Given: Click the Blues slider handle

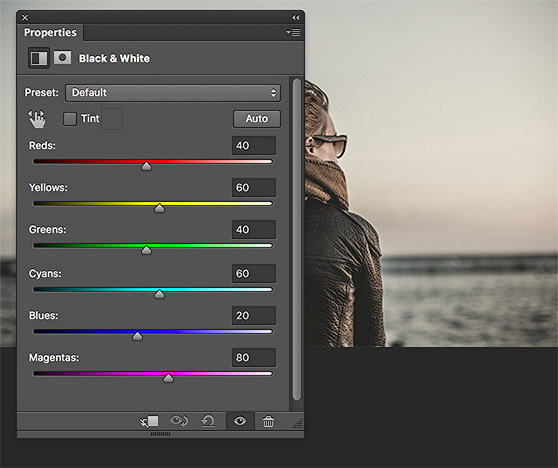Looking at the screenshot, I should click(137, 336).
